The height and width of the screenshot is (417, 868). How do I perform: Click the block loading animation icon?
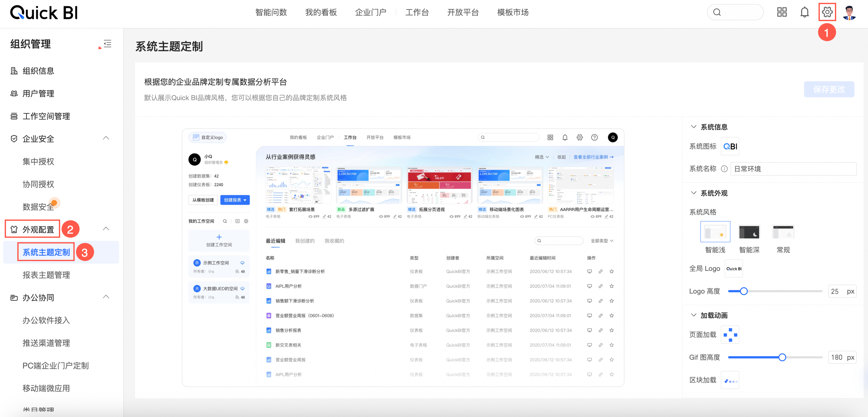click(x=730, y=380)
